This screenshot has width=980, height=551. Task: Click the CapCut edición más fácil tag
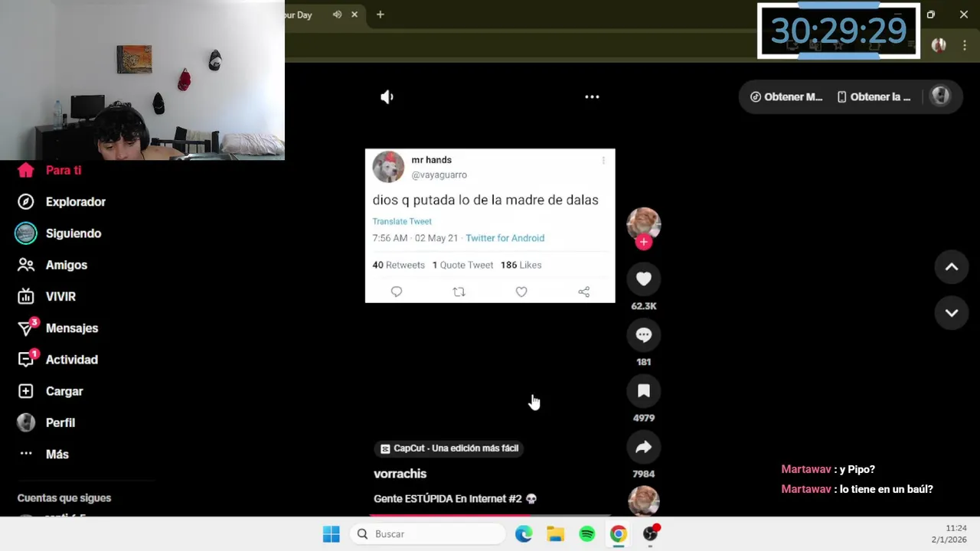pos(449,448)
